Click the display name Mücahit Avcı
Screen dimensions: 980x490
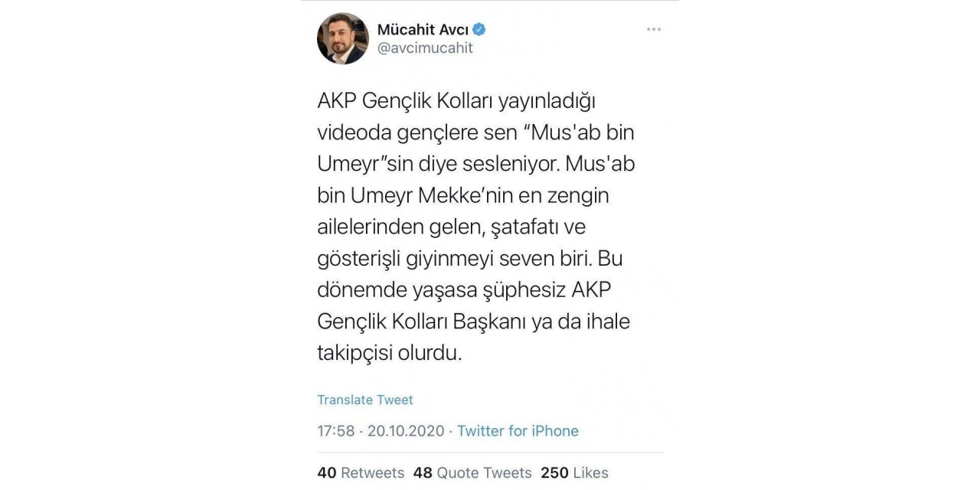tap(423, 30)
